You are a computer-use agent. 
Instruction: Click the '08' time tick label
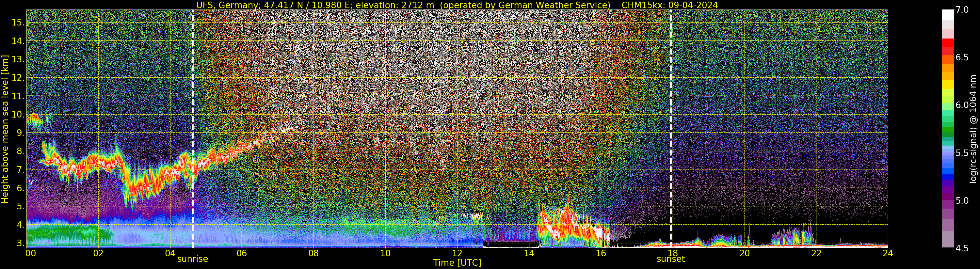coord(313,253)
